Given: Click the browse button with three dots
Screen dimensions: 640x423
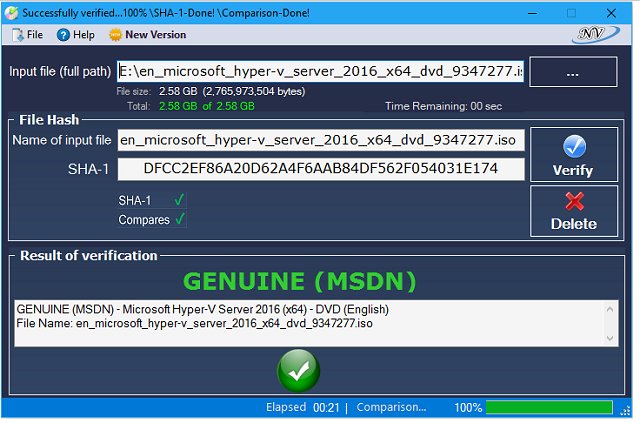Looking at the screenshot, I should coord(573,72).
